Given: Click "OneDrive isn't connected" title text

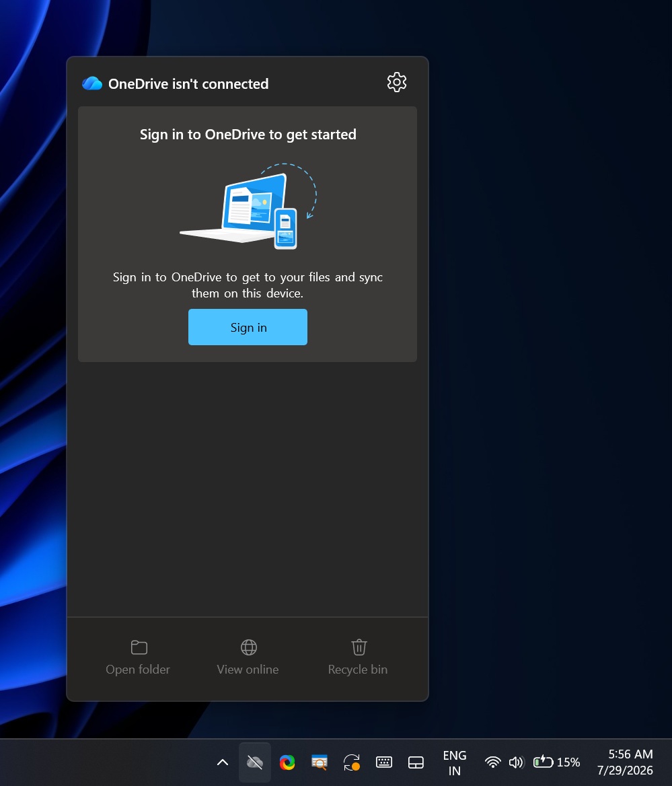Looking at the screenshot, I should point(188,83).
